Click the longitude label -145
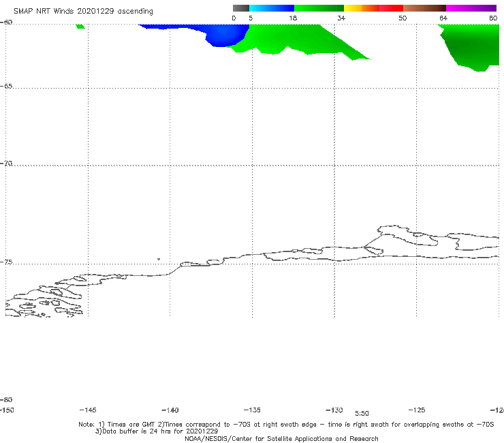The width and height of the screenshot is (504, 443). (x=88, y=410)
